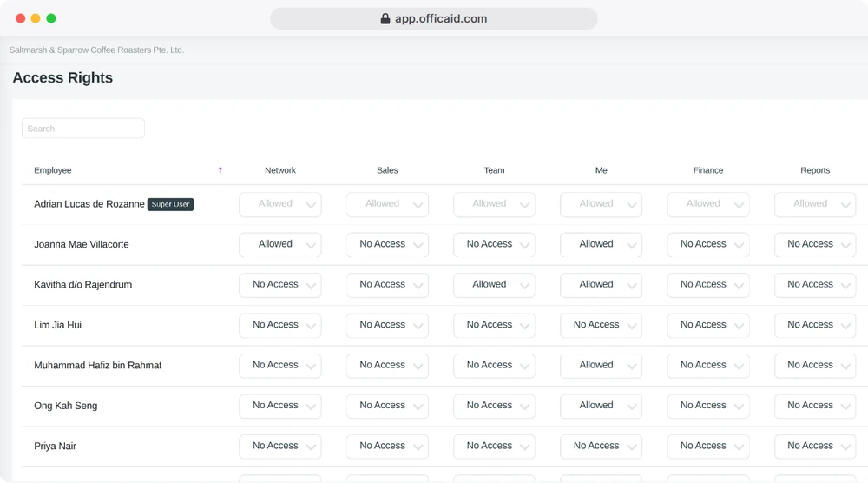Click the Super User badge
The image size is (868, 483).
point(170,204)
